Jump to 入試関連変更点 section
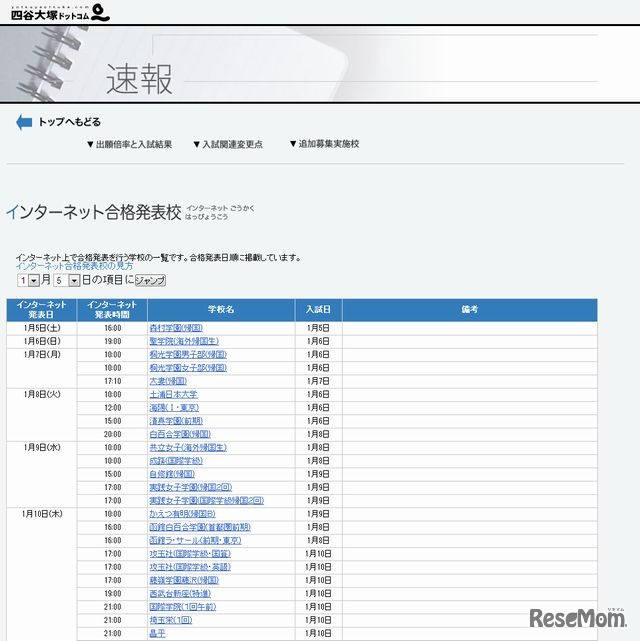The height and width of the screenshot is (641, 640). pos(228,144)
